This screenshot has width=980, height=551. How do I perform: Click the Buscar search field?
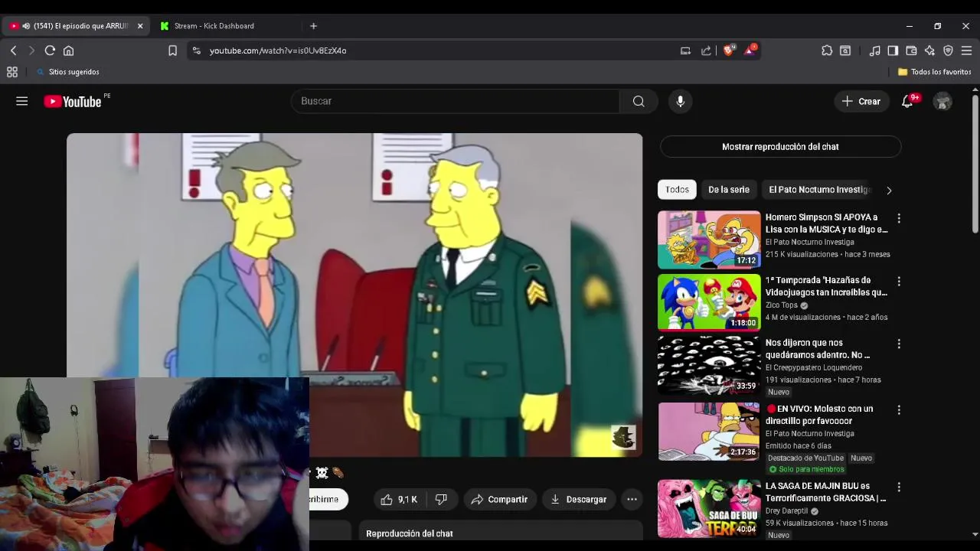click(x=456, y=101)
